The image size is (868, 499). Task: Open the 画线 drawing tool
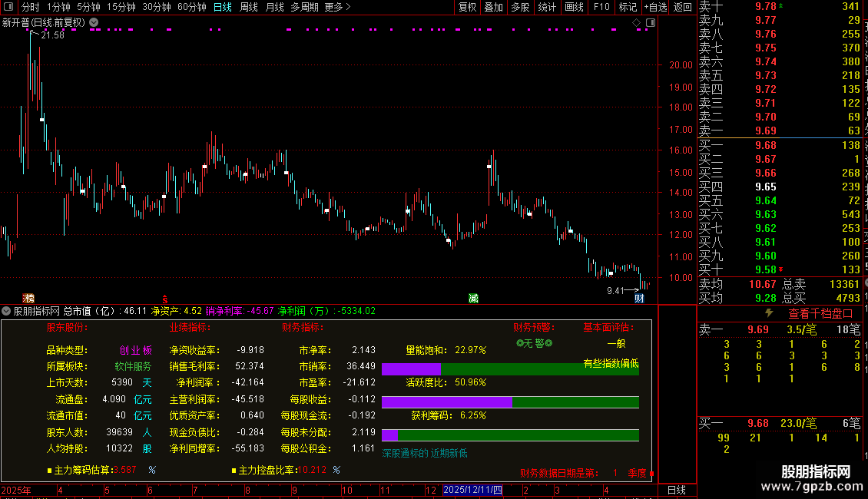[x=574, y=7]
